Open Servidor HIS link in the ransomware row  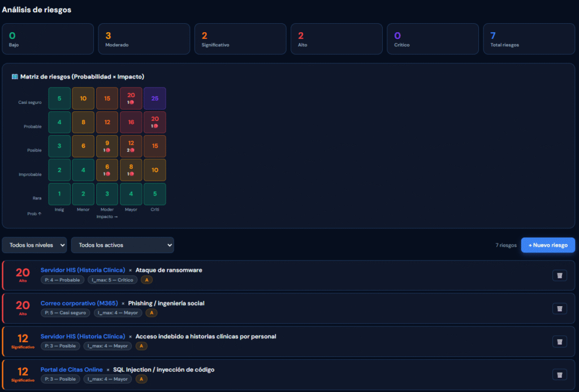[x=83, y=271]
